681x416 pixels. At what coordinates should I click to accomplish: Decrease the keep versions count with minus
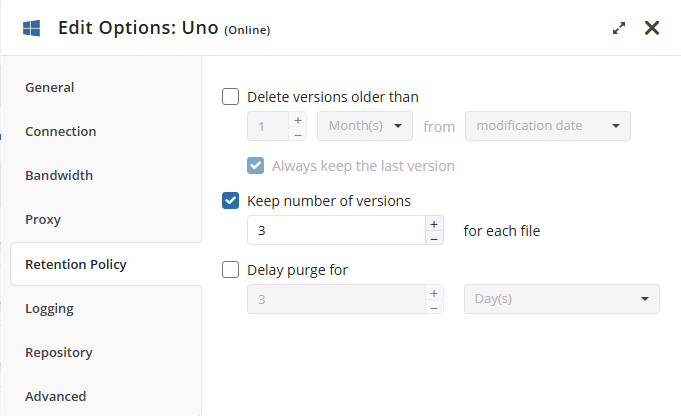click(x=434, y=238)
